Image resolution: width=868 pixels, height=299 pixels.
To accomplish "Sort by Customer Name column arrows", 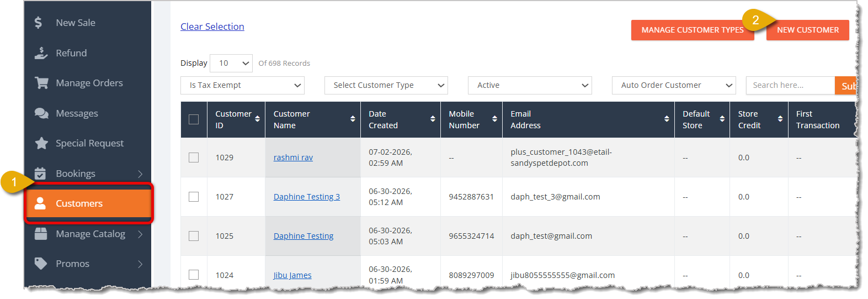I will pos(353,119).
